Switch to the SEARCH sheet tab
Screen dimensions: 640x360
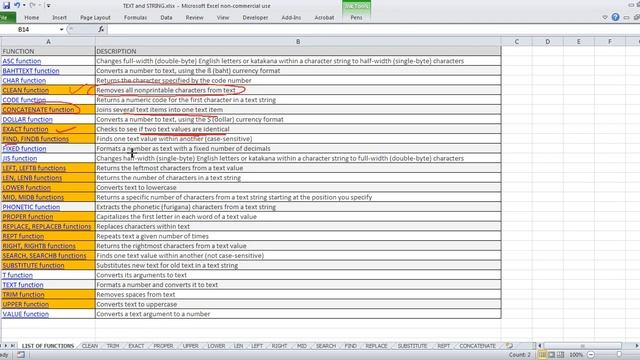tap(326, 346)
